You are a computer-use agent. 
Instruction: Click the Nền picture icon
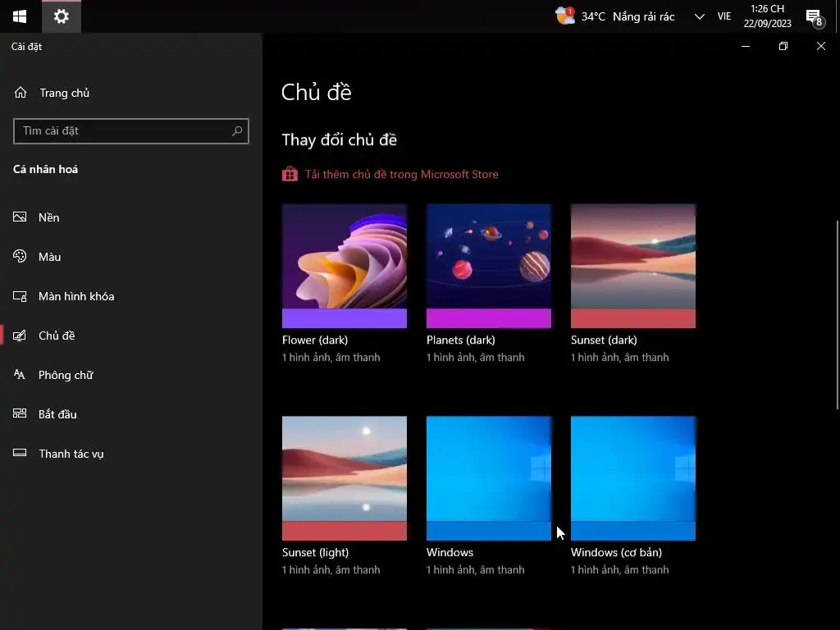(x=20, y=217)
